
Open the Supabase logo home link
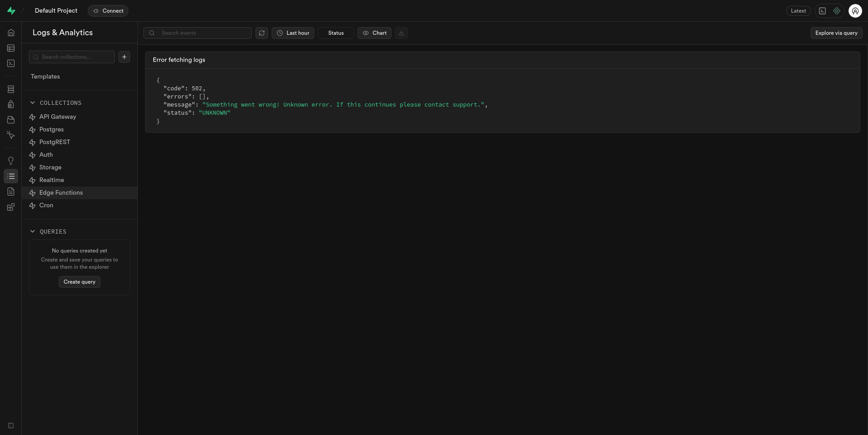click(11, 11)
